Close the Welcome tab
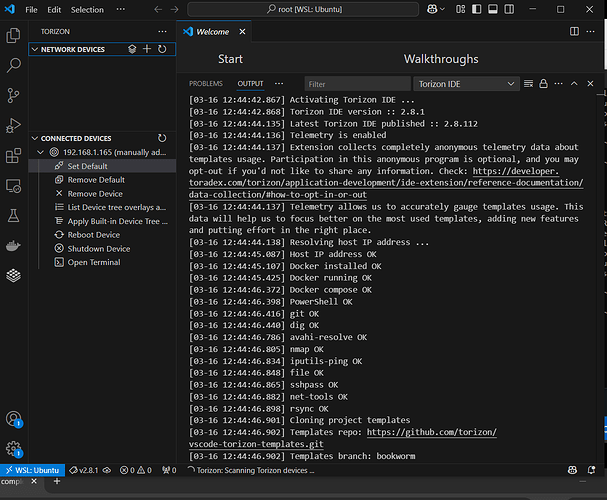This screenshot has height=500, width=607. 242,32
